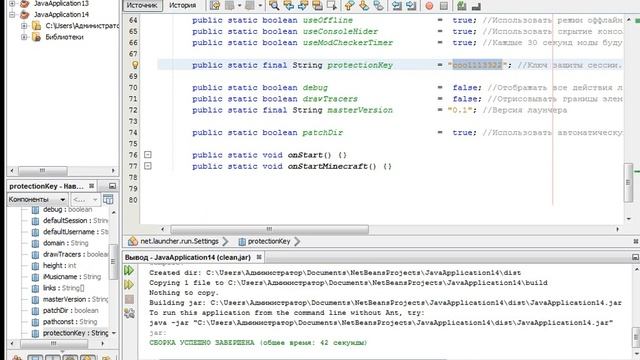
Task: Collapse the JavaApplication14 project node
Action: click(12, 15)
